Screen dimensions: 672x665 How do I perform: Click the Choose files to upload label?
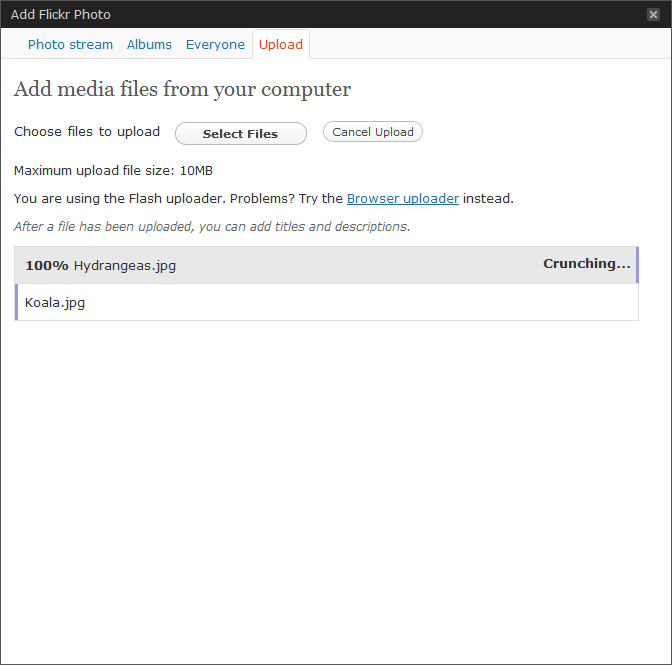(x=87, y=132)
